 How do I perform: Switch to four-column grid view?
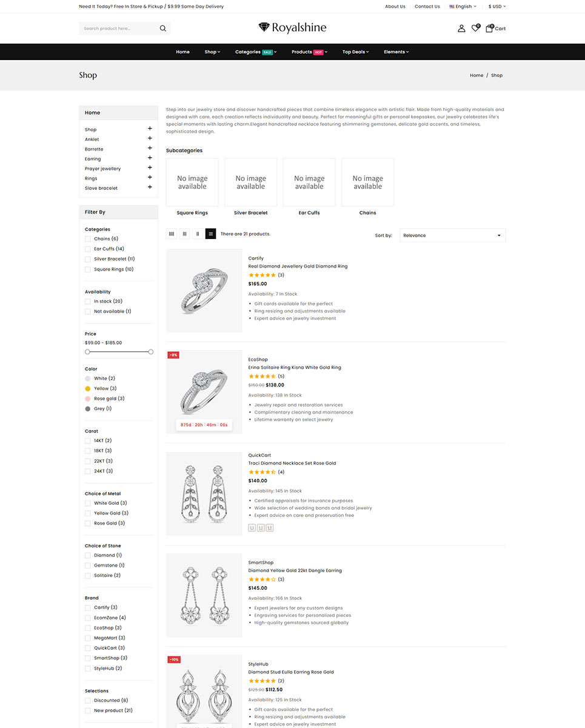tap(172, 234)
